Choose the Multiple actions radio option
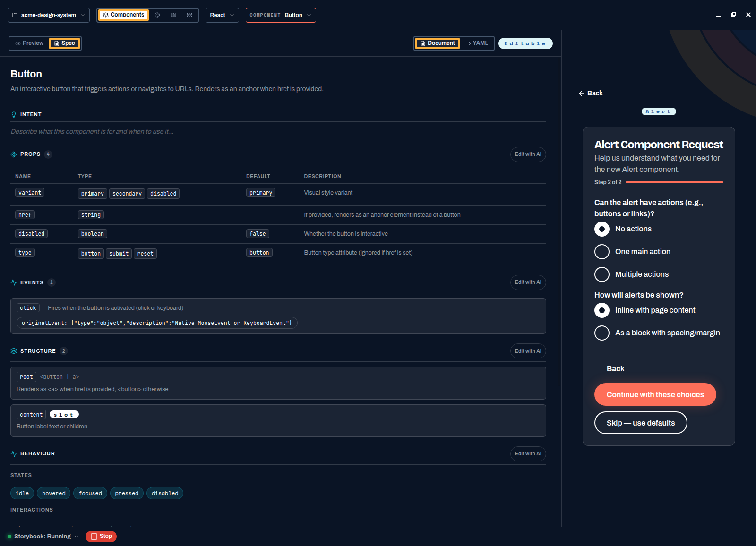The width and height of the screenshot is (756, 546). [602, 274]
